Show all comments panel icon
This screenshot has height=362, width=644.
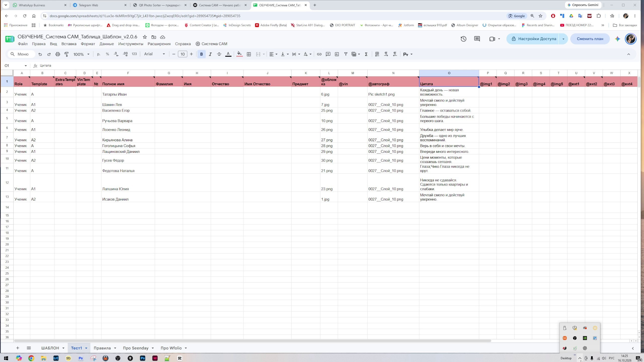point(477,39)
